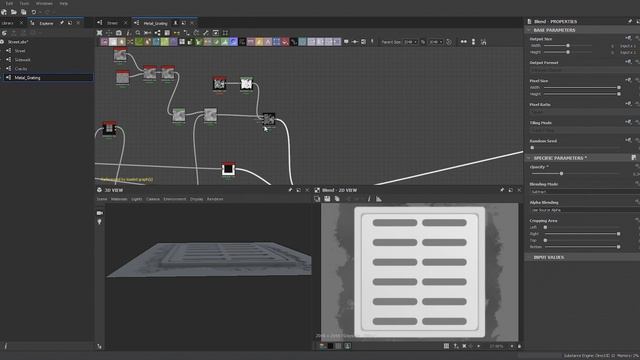
Task: Click the white second atomic node icon
Action: pos(113,42)
